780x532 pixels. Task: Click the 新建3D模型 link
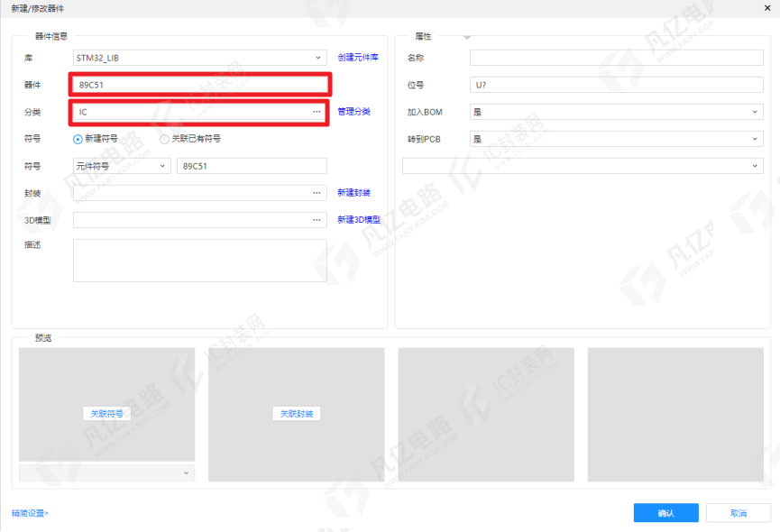tap(359, 220)
